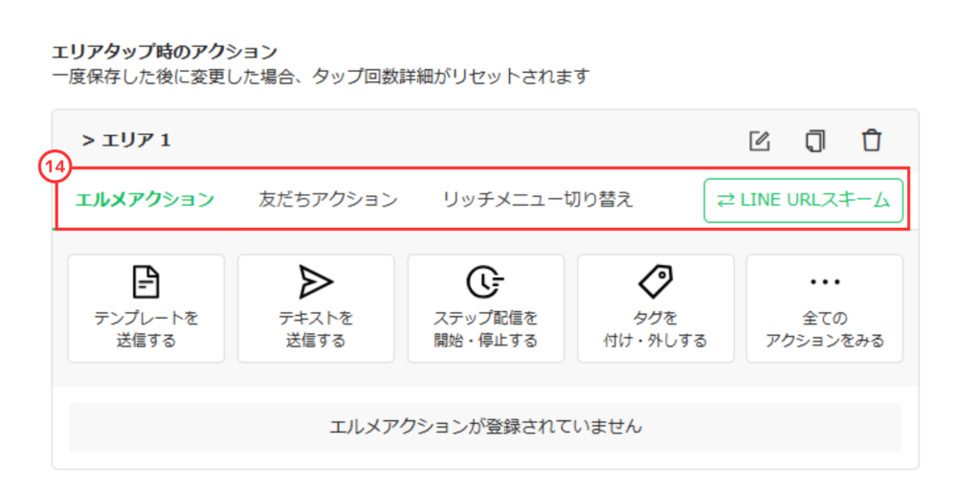Click the paper plane icon above テキストを送信する
The height and width of the screenshot is (490, 980).
pos(316,281)
